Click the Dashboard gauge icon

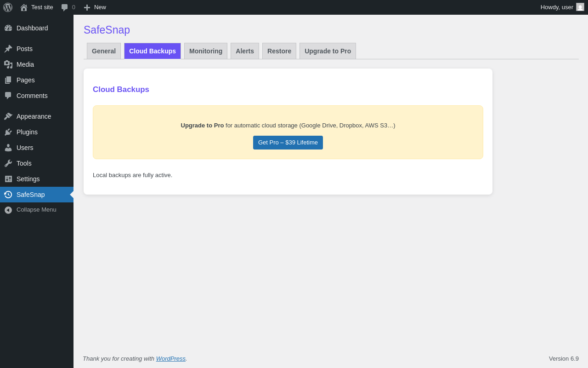tap(8, 28)
